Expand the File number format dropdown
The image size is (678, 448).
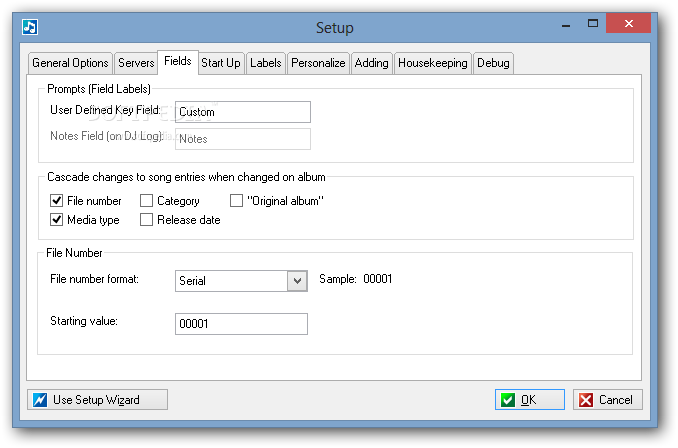(x=296, y=281)
